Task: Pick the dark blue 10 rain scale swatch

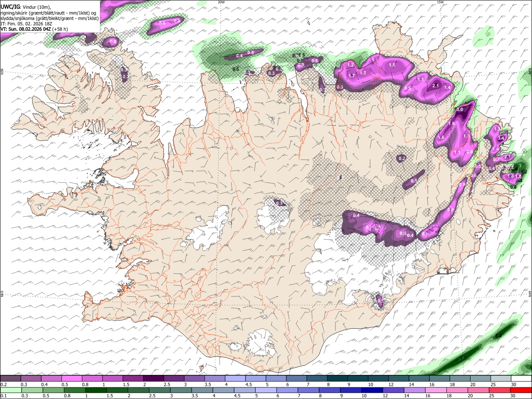Action: tap(372, 390)
